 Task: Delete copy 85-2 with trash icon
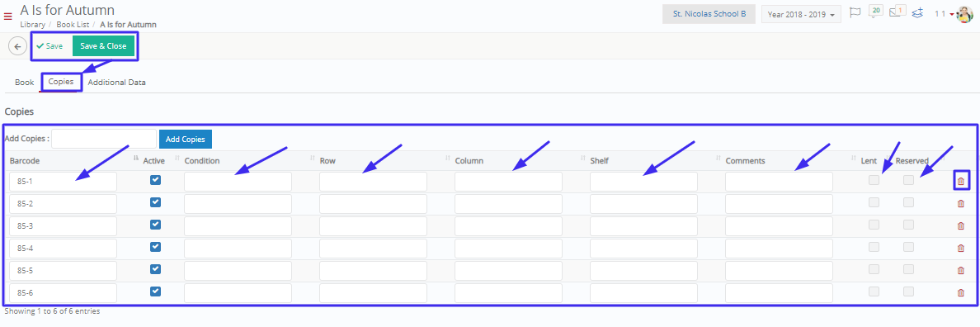(x=961, y=204)
